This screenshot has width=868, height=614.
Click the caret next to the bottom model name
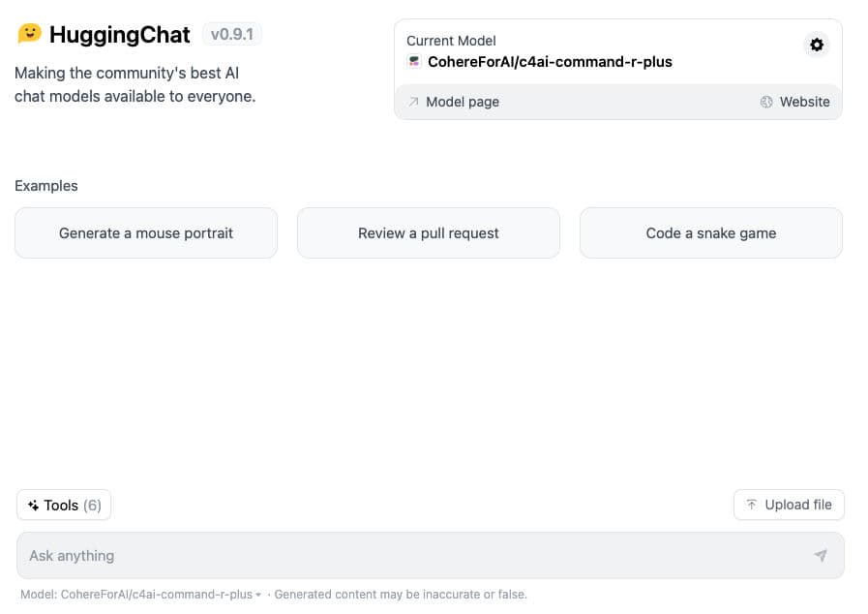[258, 595]
